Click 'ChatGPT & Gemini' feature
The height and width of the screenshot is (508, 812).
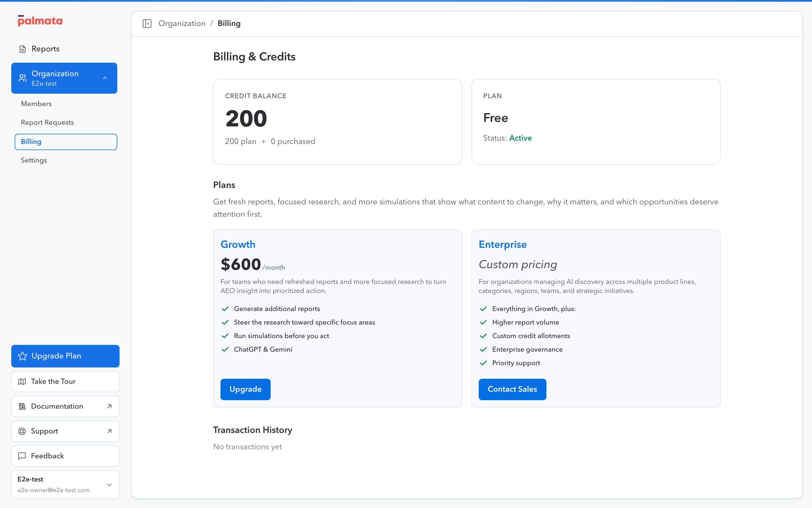(263, 349)
